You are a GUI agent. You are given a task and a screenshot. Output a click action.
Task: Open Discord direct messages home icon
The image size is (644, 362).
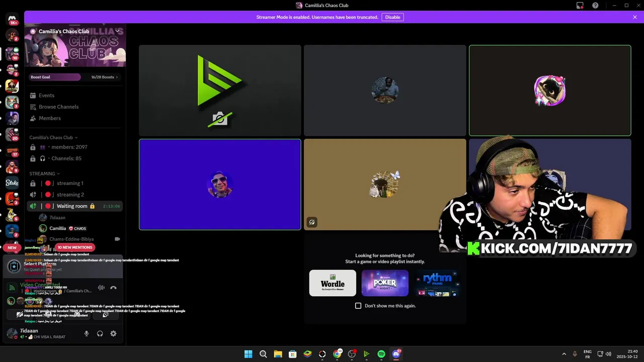tap(12, 19)
